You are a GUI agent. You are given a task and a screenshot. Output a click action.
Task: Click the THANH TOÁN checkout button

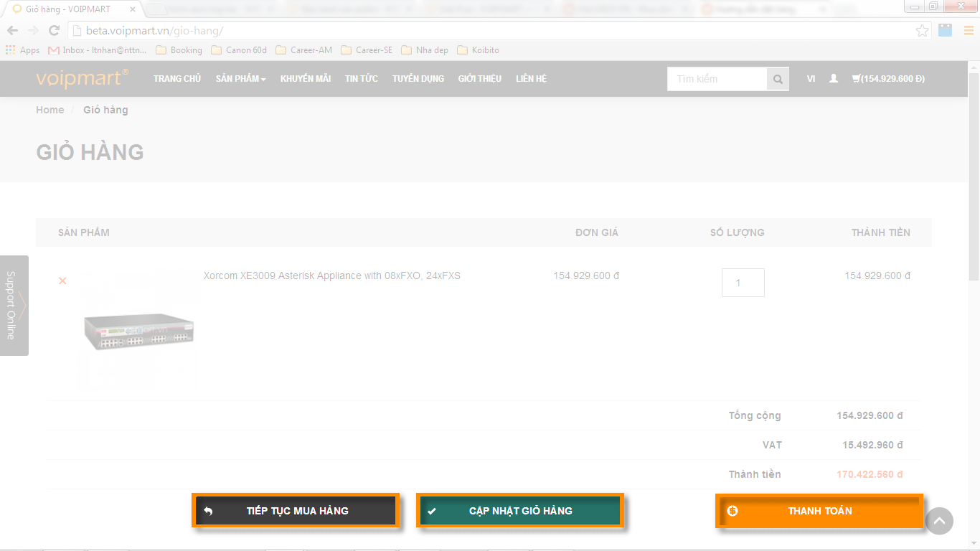pos(819,511)
